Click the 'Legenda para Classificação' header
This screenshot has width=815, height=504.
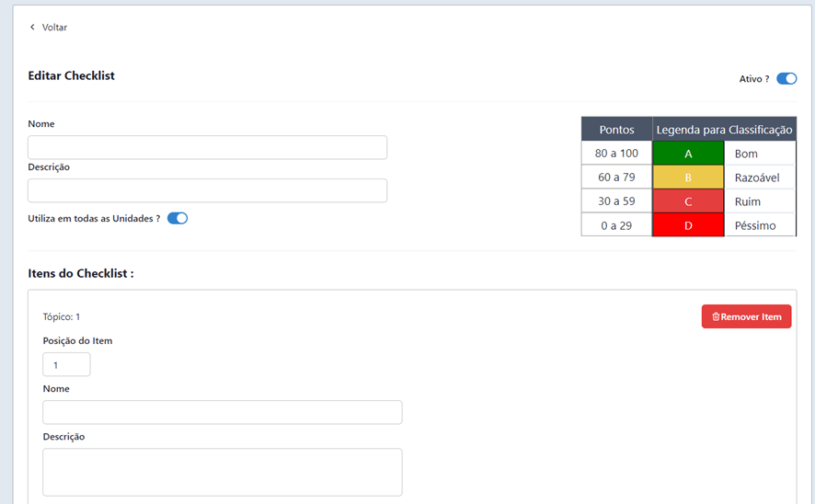724,130
